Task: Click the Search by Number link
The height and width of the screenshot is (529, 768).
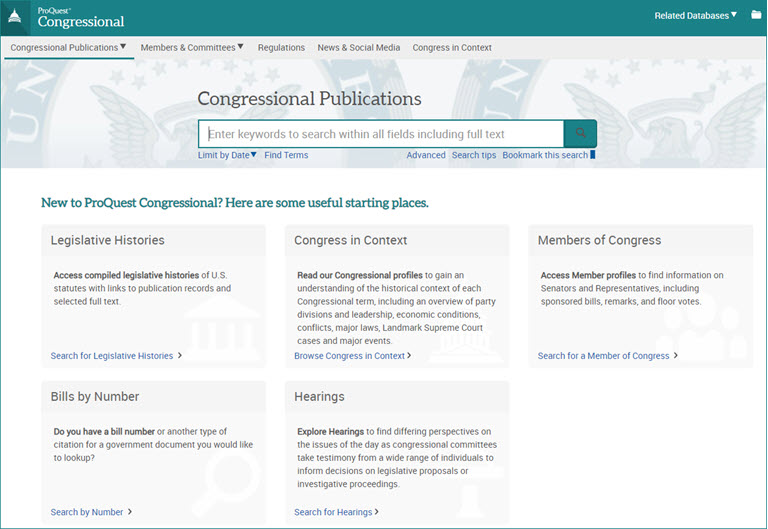Action: click(x=87, y=512)
